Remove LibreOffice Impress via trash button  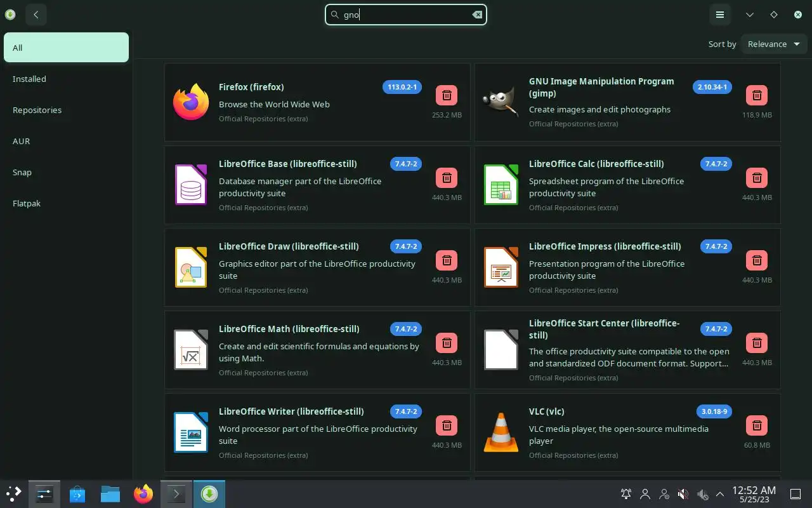click(757, 260)
